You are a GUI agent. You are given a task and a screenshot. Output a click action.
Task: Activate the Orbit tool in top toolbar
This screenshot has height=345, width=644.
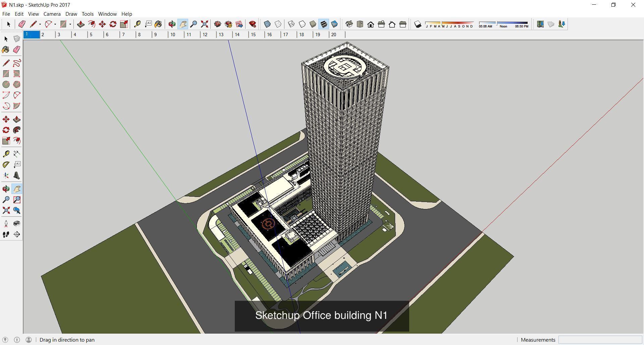coord(172,24)
